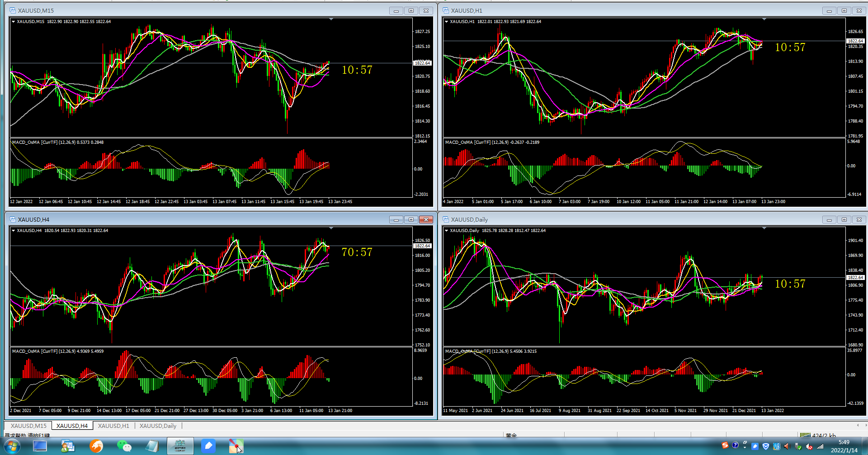Open the volume speaker tray icon
Screen dimensions: 868x455
click(x=787, y=446)
